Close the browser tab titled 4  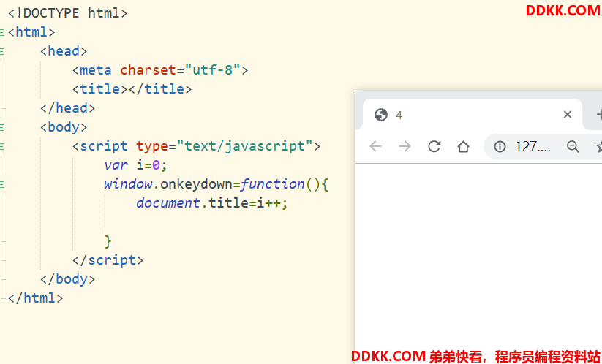(x=568, y=114)
